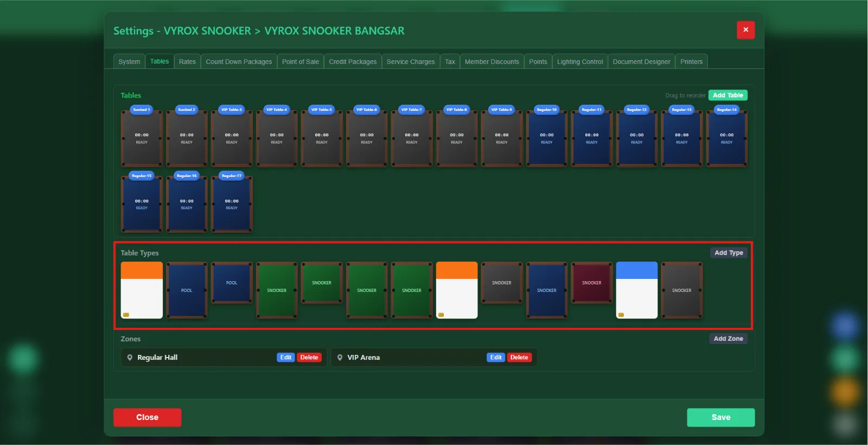
Task: Click the Add Type button
Action: click(729, 252)
